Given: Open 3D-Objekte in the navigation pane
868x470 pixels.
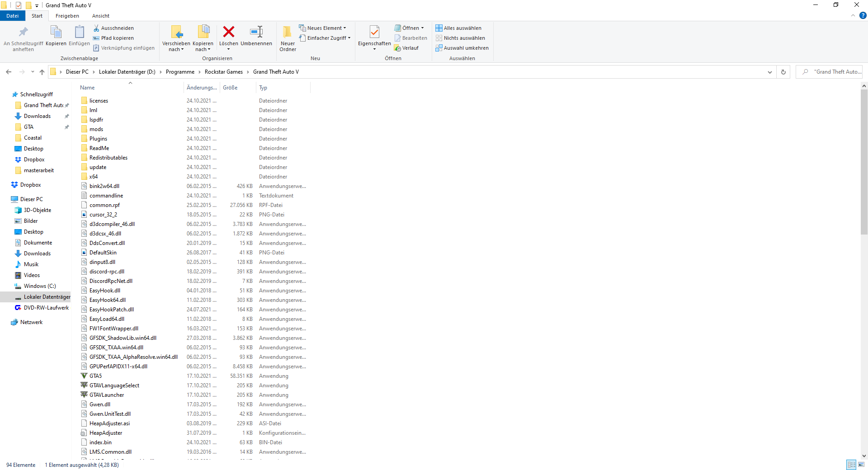Looking at the screenshot, I should pyautogui.click(x=38, y=210).
